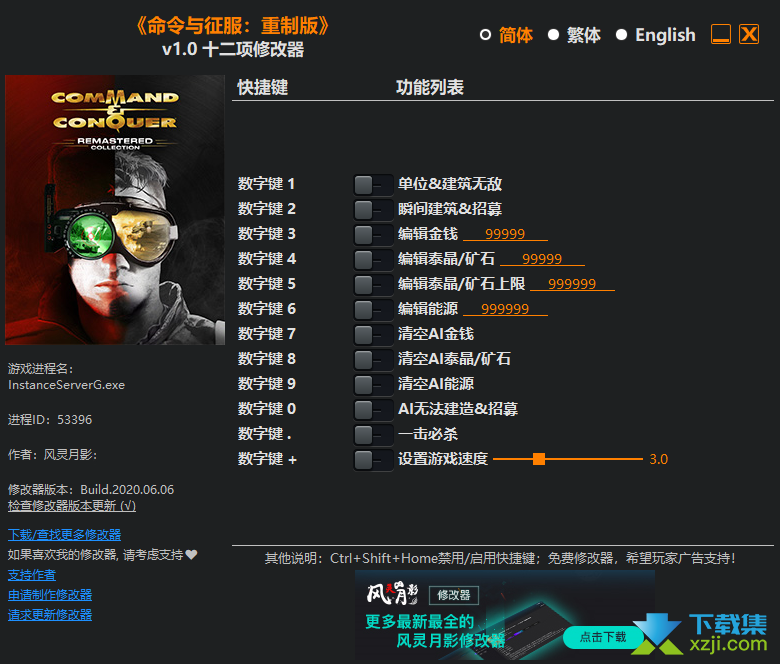This screenshot has width=780, height=664.
Task: Select English language radio button
Action: coord(621,35)
